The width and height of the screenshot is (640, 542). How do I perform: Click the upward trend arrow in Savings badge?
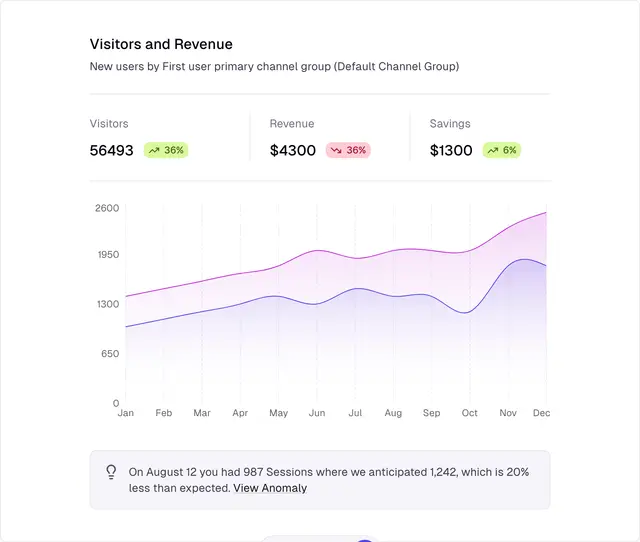pos(493,150)
